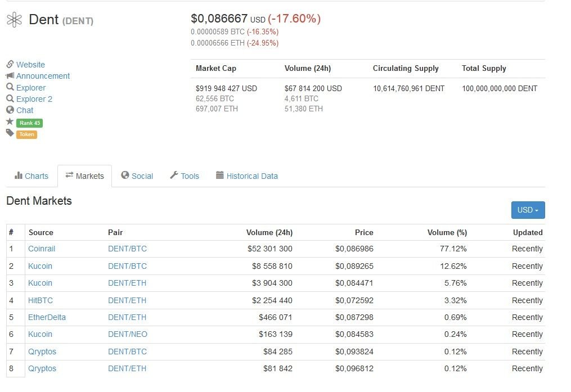Click the green Rank 45 badge

pos(29,123)
